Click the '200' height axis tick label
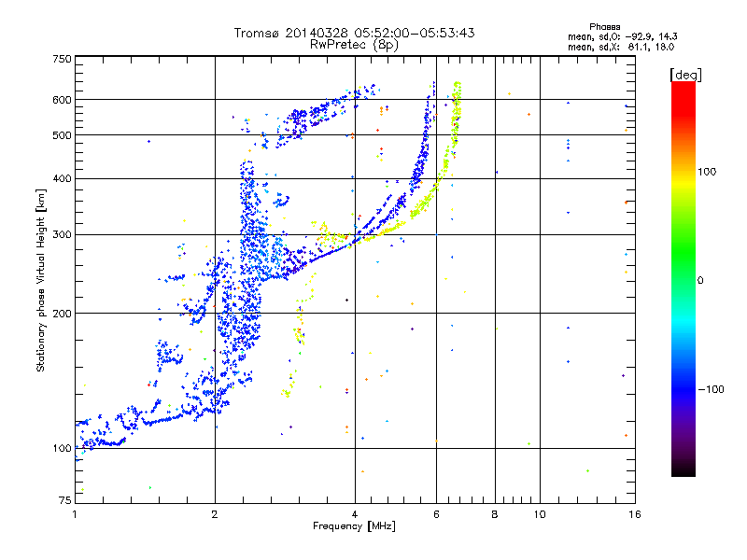The image size is (747, 560). click(x=62, y=314)
